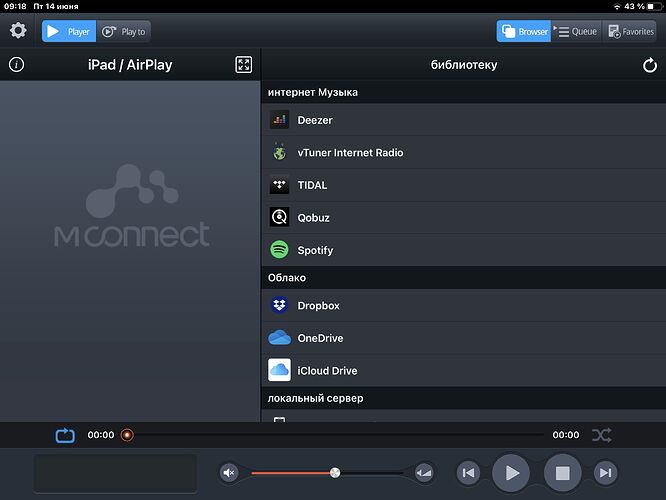This screenshot has width=666, height=500.
Task: Click the Deezer service icon
Action: click(x=279, y=120)
